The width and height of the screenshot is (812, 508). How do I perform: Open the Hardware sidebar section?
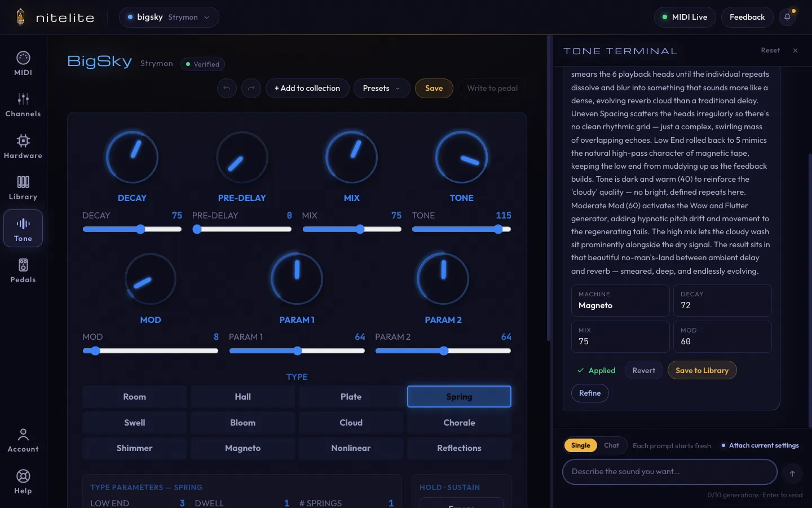23,146
